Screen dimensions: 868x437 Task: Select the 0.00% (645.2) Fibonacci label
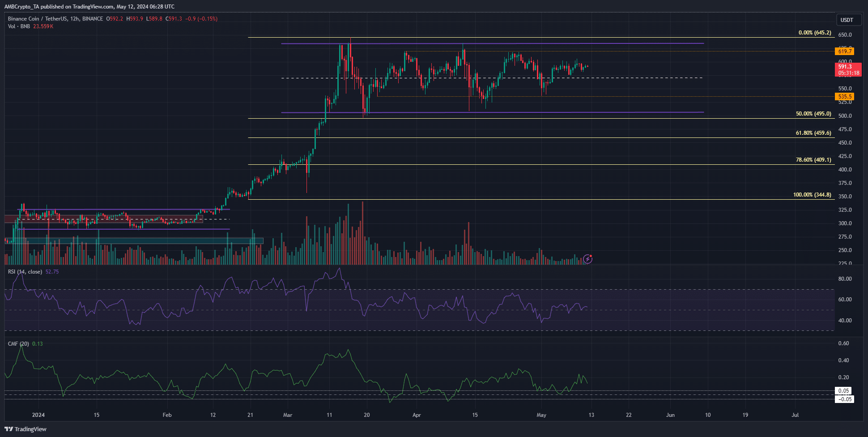(815, 33)
